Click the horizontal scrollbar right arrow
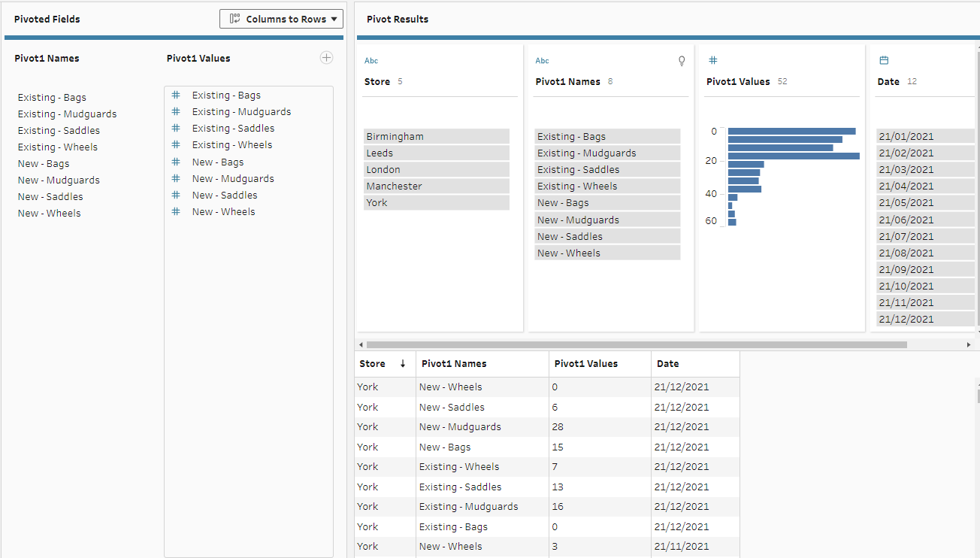Viewport: 980px width, 558px height. tap(969, 344)
